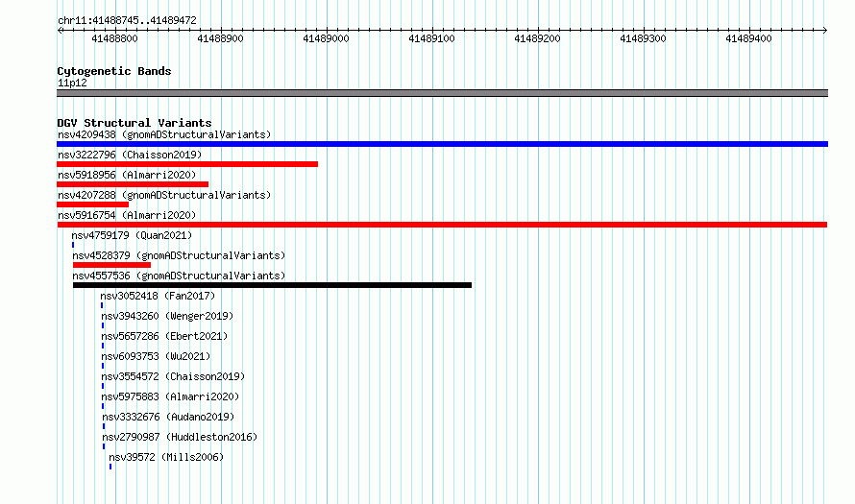Click the red nsv5918956 variant bar
The image size is (855, 504).
tap(133, 184)
